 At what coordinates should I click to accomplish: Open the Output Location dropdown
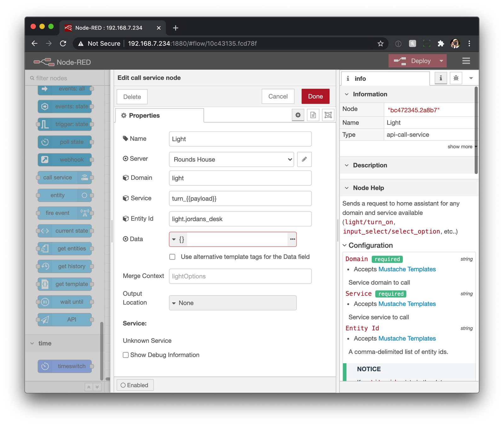pos(232,303)
